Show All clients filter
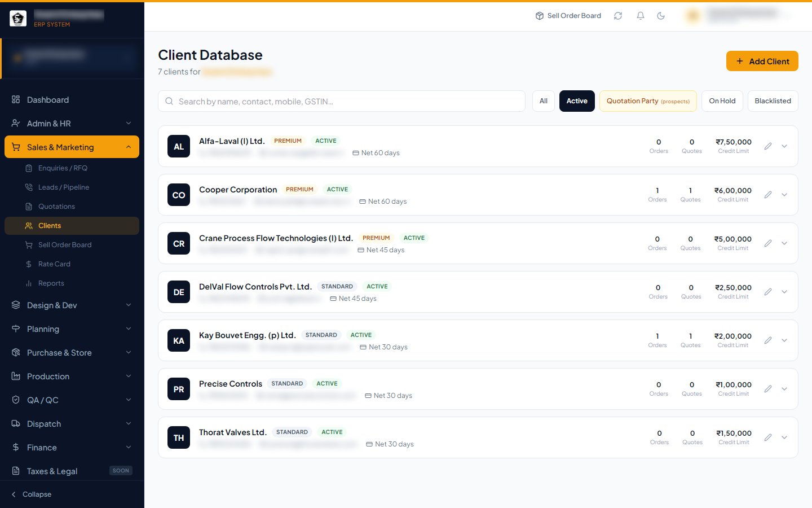Viewport: 812px width, 508px height. (544, 101)
